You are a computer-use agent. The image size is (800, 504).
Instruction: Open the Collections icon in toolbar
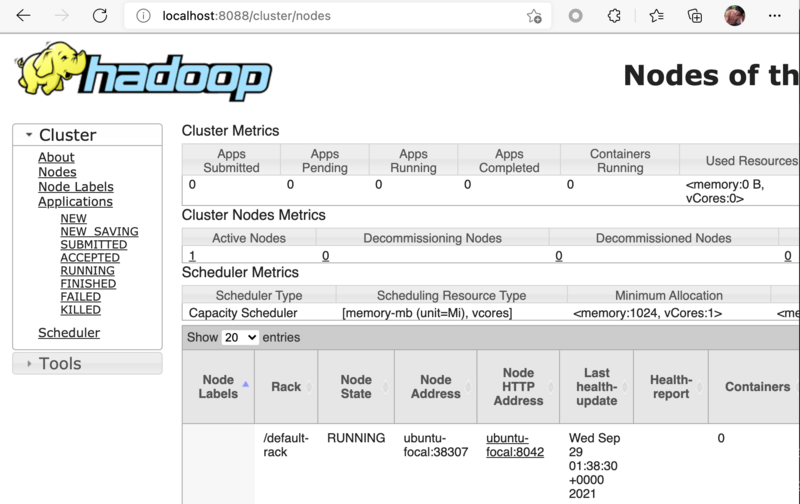coord(695,16)
